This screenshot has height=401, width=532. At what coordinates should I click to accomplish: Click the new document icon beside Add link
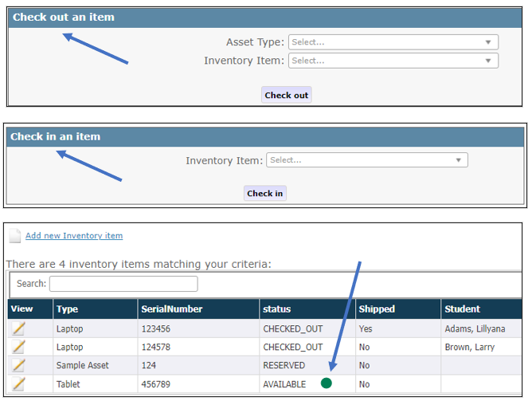[x=15, y=236]
